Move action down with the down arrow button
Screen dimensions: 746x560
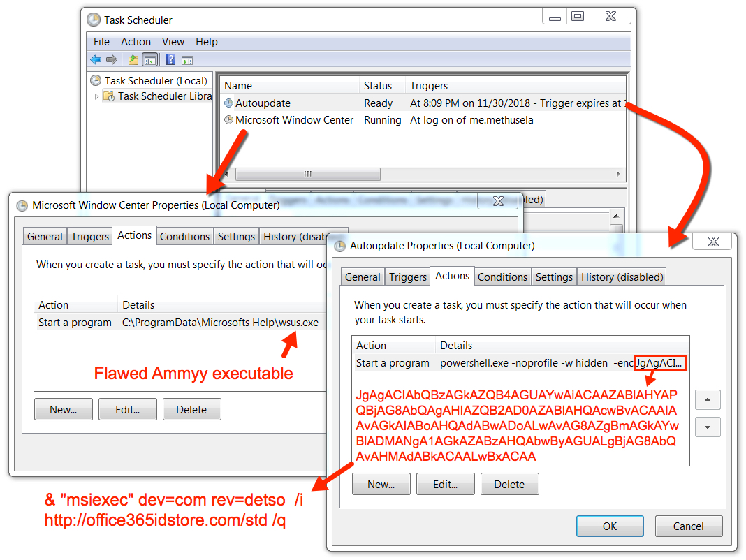pyautogui.click(x=708, y=427)
